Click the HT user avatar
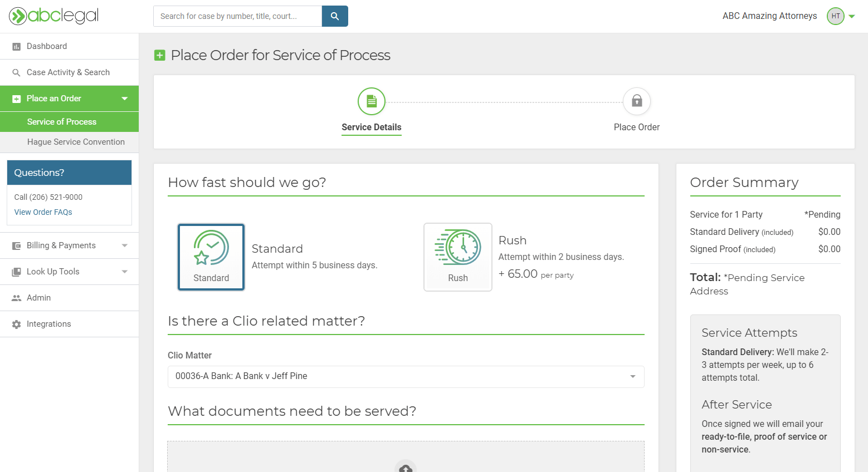 pyautogui.click(x=836, y=16)
